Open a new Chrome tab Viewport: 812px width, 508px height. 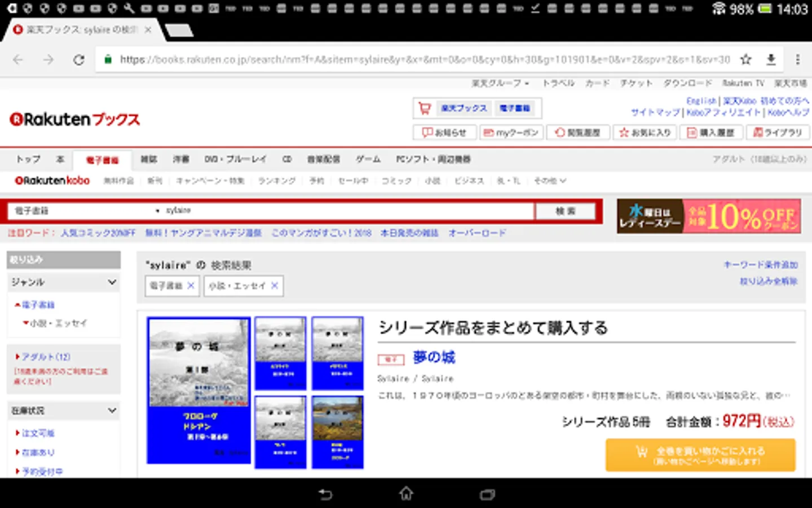pyautogui.click(x=179, y=30)
